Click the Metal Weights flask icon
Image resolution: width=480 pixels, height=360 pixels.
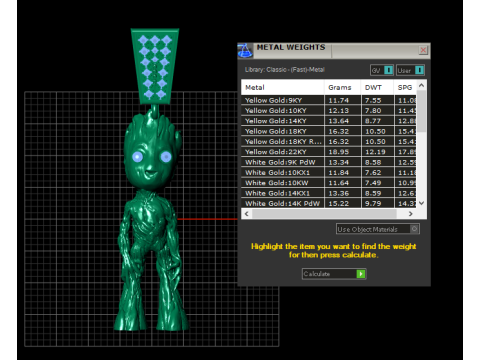tap(245, 51)
